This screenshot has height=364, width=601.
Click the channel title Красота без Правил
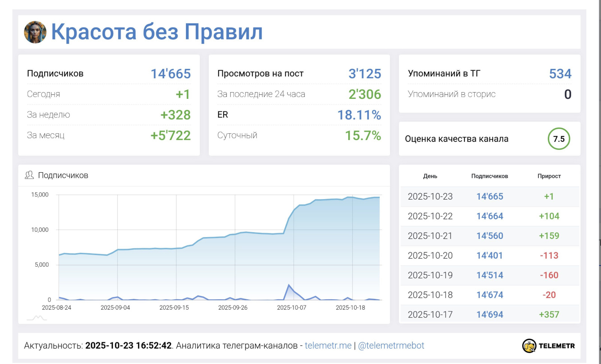point(157,32)
